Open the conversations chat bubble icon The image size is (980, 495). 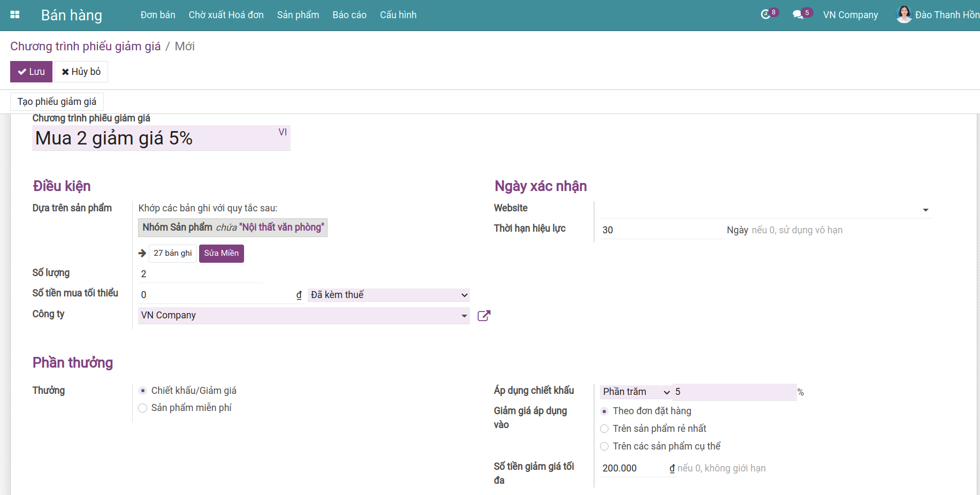coord(797,14)
